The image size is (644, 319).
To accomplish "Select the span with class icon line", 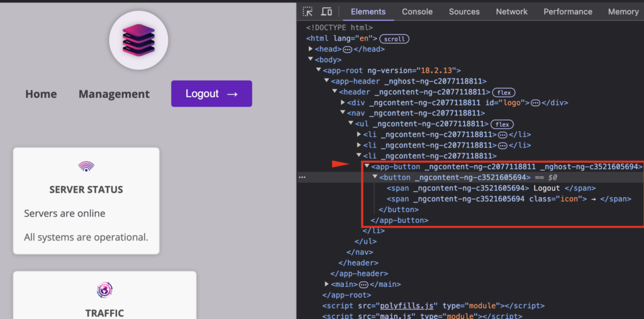I will point(508,199).
